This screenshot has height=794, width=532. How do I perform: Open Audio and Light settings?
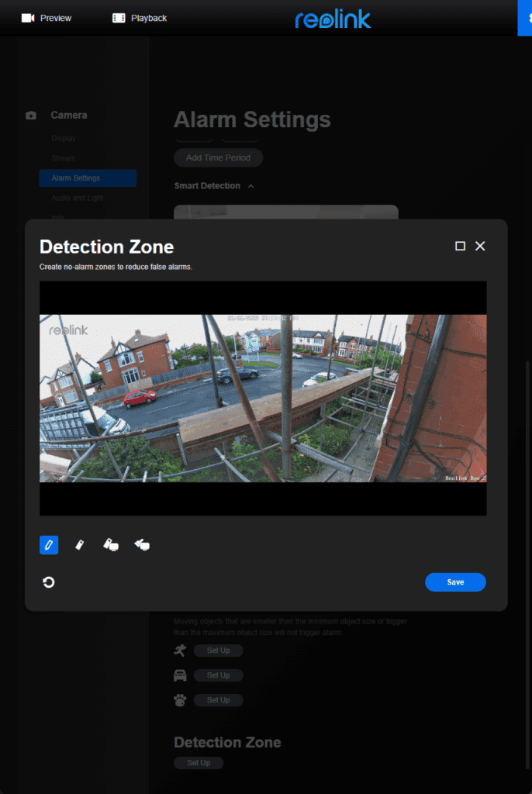pyautogui.click(x=77, y=198)
